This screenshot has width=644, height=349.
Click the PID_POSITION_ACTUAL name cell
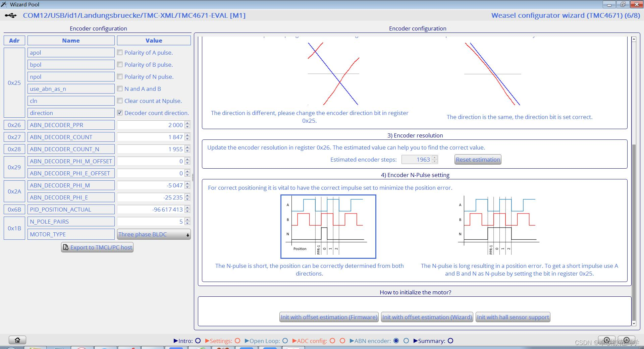[71, 210]
